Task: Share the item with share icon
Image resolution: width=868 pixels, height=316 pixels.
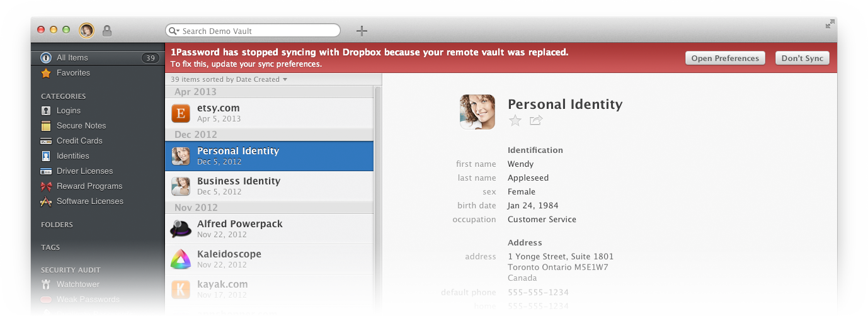Action: [536, 120]
